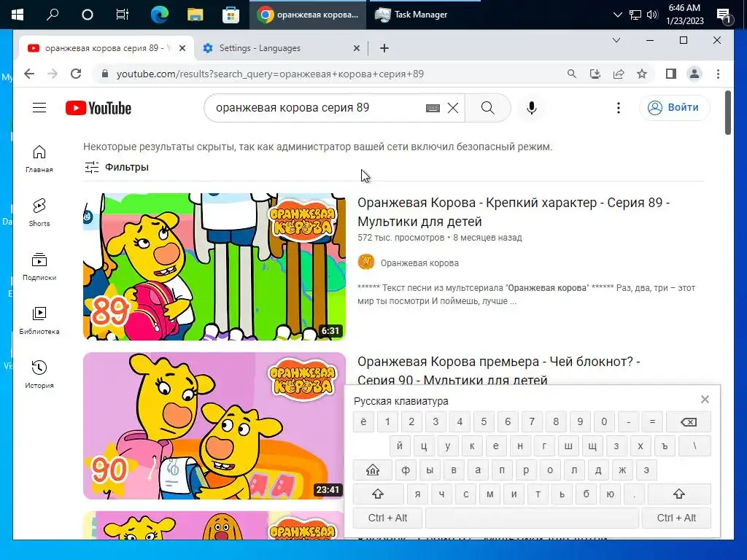The width and height of the screenshot is (747, 560).
Task: Toggle left shift on virtual keyboard
Action: 379,494
